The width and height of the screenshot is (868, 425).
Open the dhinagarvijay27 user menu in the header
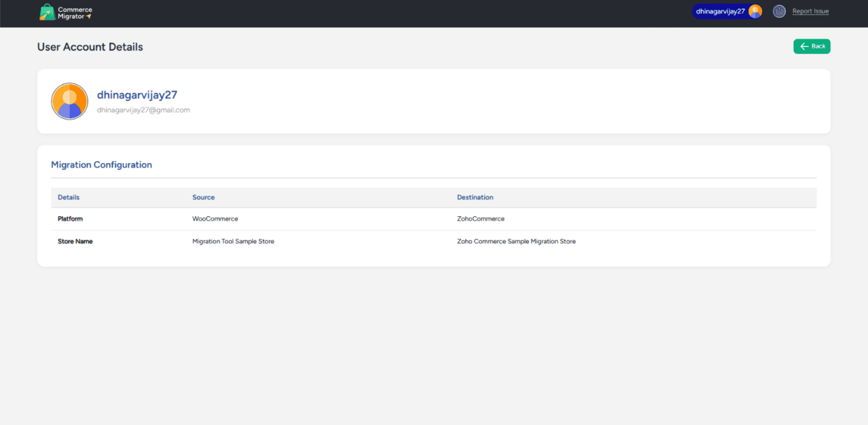coord(721,11)
